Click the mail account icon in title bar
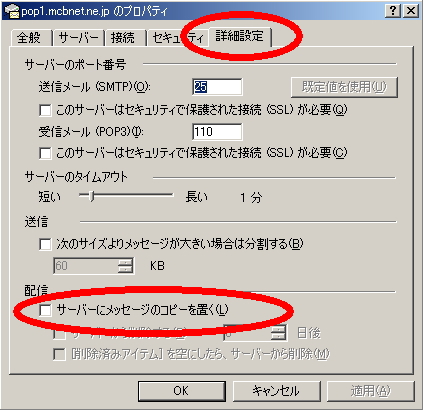Image resolution: width=423 pixels, height=410 pixels. 12,11
